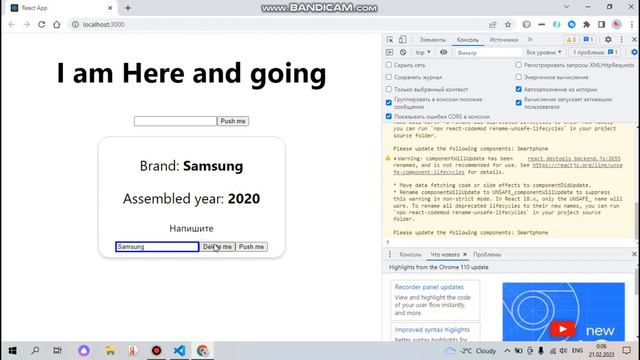This screenshot has height=360, width=640.
Task: Toggle 'Сохранять журнал' checkbox
Action: click(389, 77)
